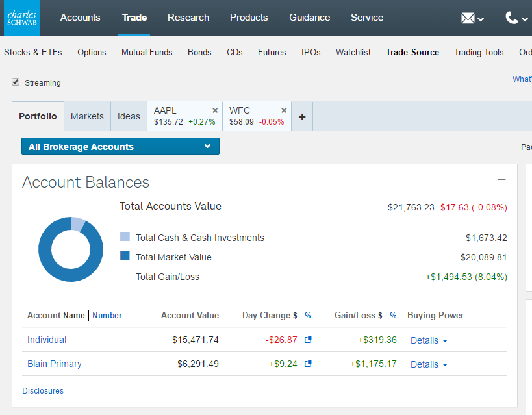Open Options trading page
The width and height of the screenshot is (532, 415).
(92, 52)
